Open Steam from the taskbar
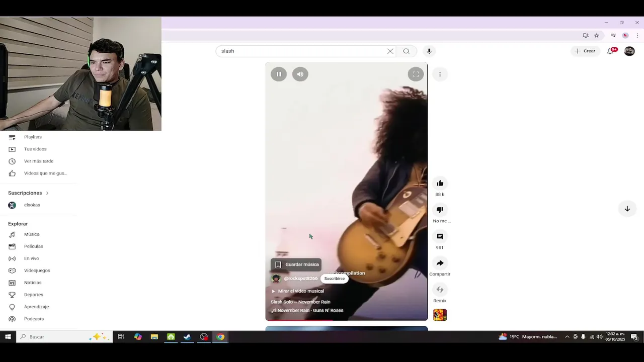Viewport: 644px width, 362px height. click(187, 337)
